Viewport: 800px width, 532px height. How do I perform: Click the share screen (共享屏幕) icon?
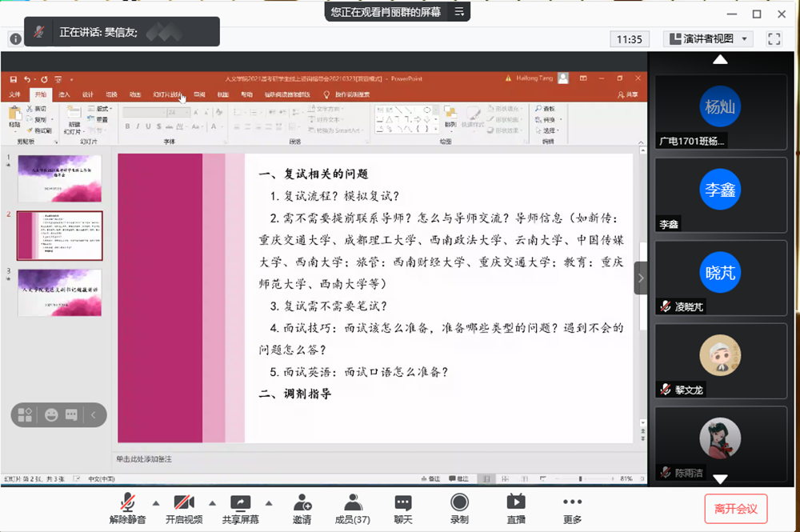(x=240, y=508)
